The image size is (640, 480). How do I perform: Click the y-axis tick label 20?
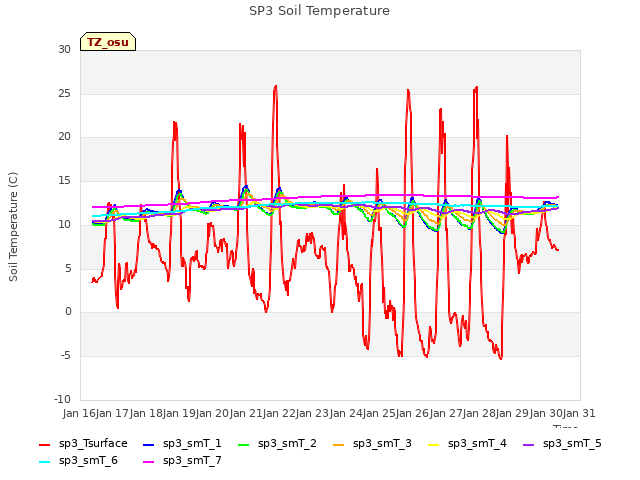tap(64, 137)
